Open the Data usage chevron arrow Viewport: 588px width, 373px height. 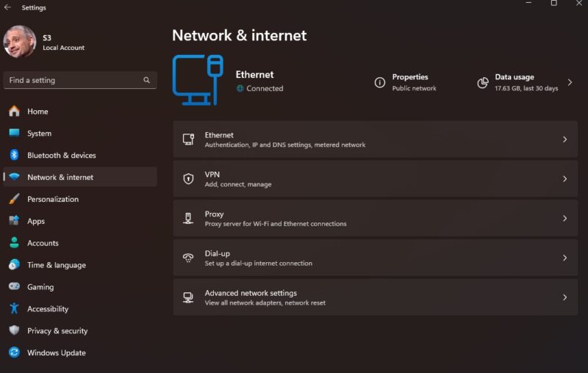point(570,82)
